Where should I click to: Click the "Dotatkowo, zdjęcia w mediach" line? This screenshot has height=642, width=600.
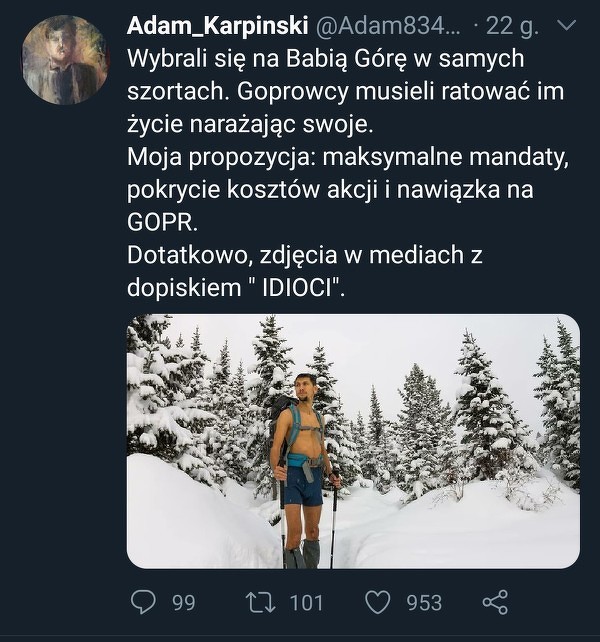click(x=305, y=255)
